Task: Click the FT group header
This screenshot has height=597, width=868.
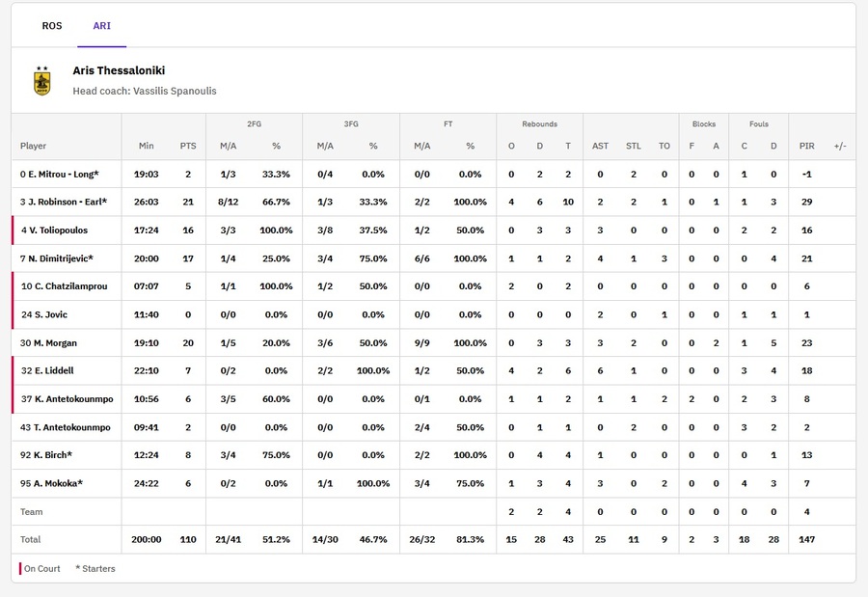Action: click(x=448, y=124)
